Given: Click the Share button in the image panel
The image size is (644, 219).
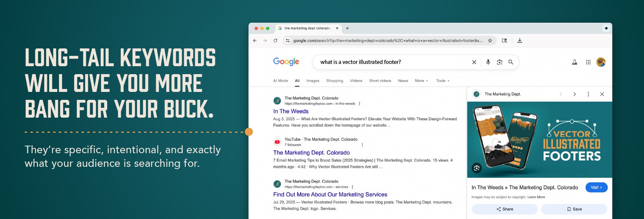Looking at the screenshot, I should pos(505,209).
